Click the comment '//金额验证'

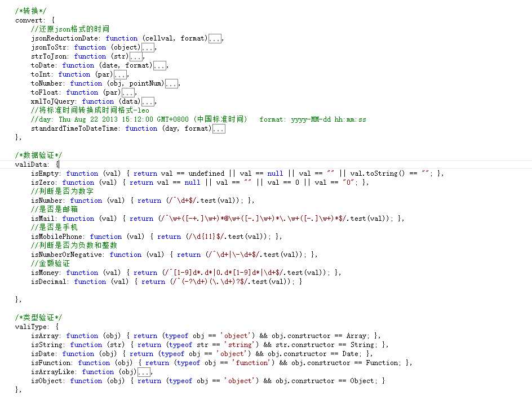click(50, 263)
